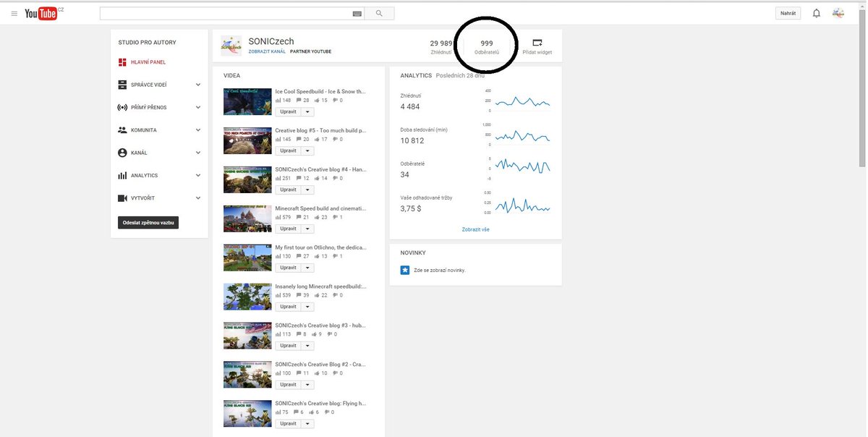Click the Vytvořit camera icon

(x=122, y=198)
